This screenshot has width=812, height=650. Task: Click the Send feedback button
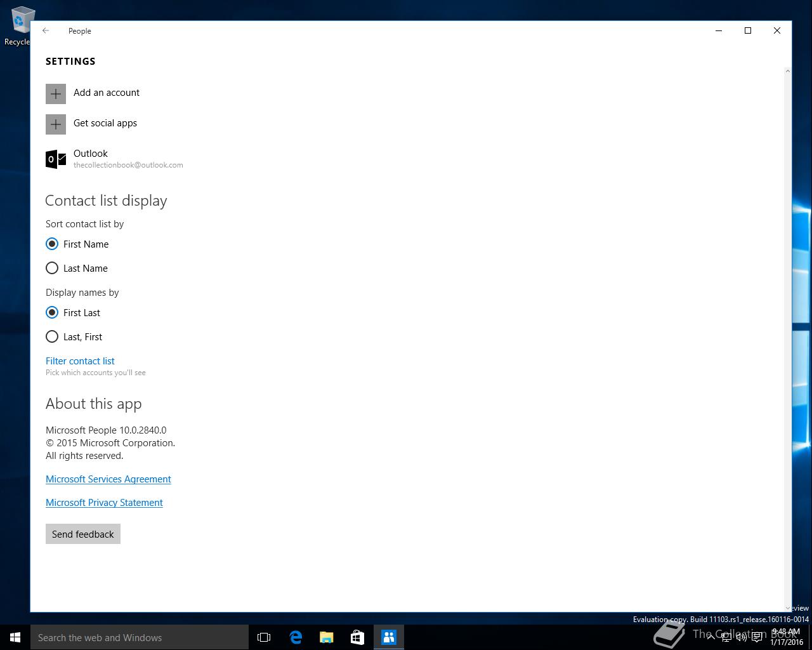click(83, 534)
